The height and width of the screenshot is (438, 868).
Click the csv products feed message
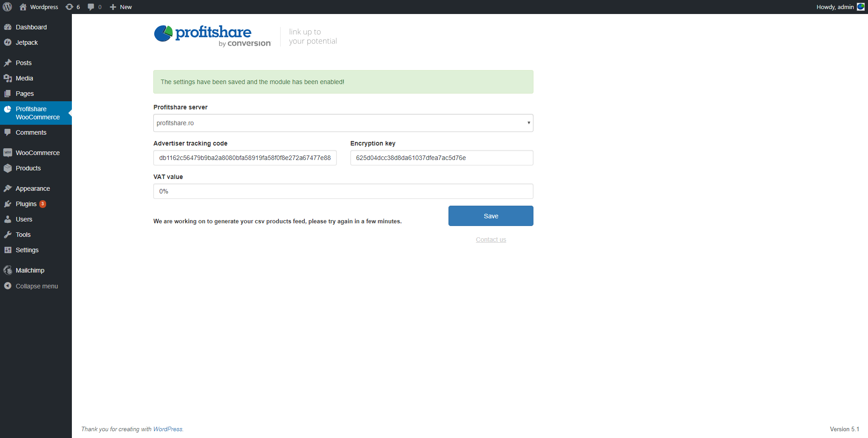click(277, 221)
